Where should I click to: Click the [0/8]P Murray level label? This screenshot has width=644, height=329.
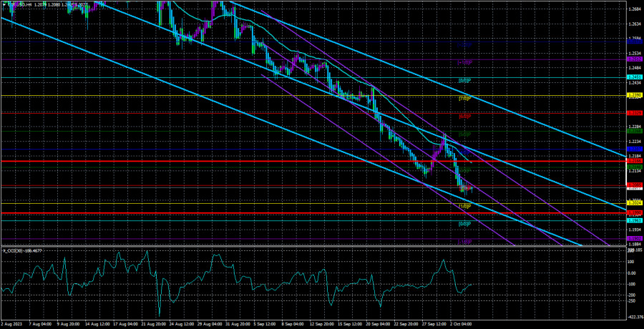click(x=464, y=225)
